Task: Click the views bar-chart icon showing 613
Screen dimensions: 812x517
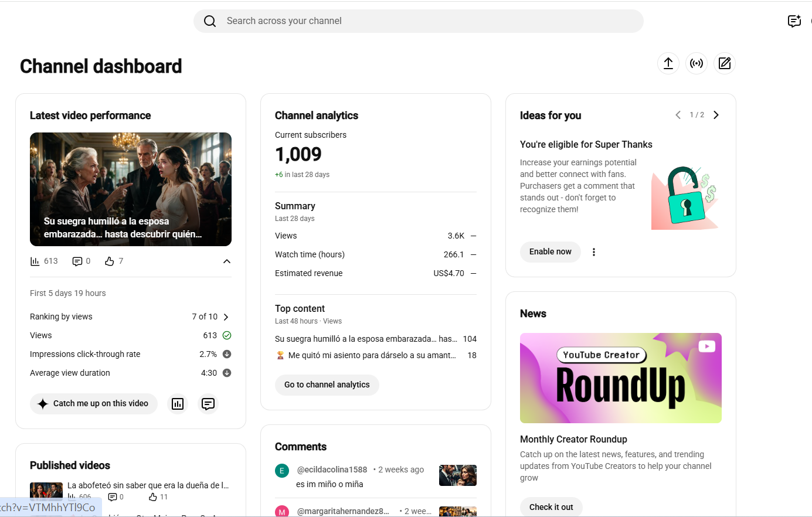Action: (x=35, y=261)
